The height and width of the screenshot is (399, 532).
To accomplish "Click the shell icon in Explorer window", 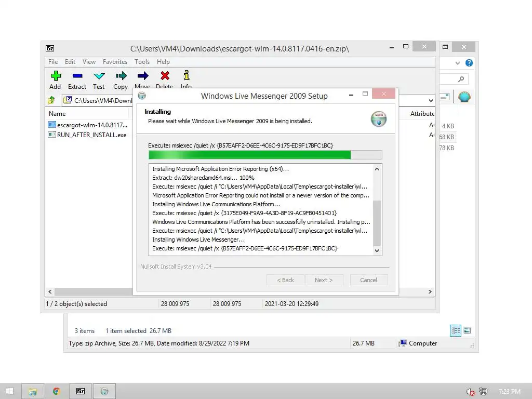I will click(464, 97).
